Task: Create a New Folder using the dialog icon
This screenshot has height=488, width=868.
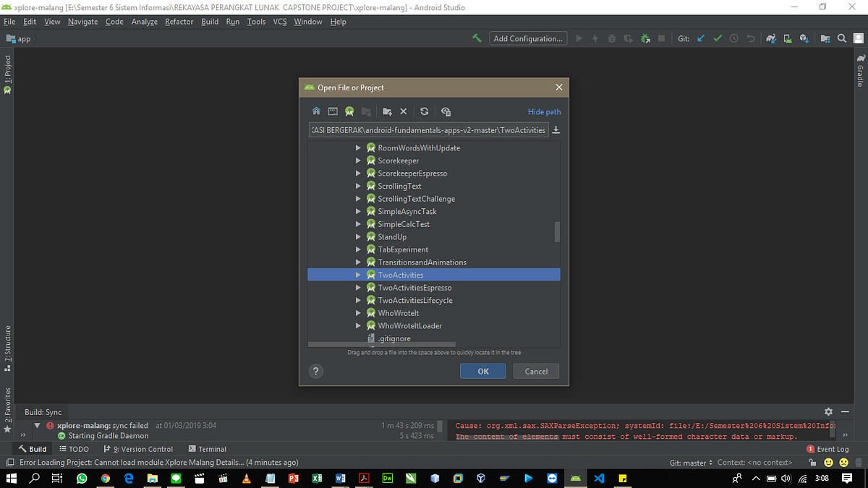Action: pyautogui.click(x=387, y=111)
